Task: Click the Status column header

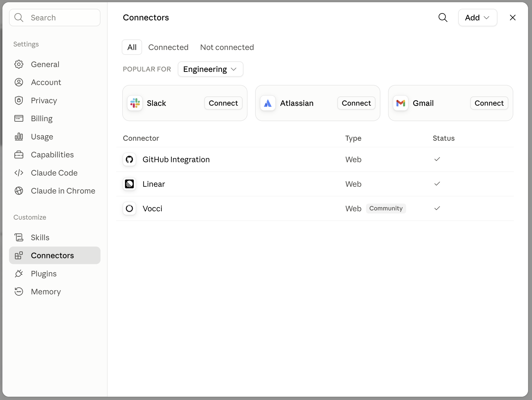Action: point(444,138)
